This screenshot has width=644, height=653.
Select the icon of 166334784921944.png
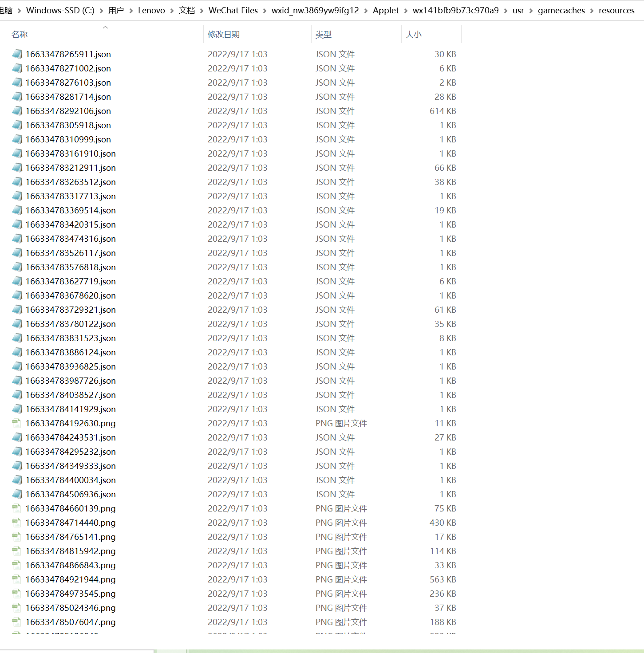17,579
